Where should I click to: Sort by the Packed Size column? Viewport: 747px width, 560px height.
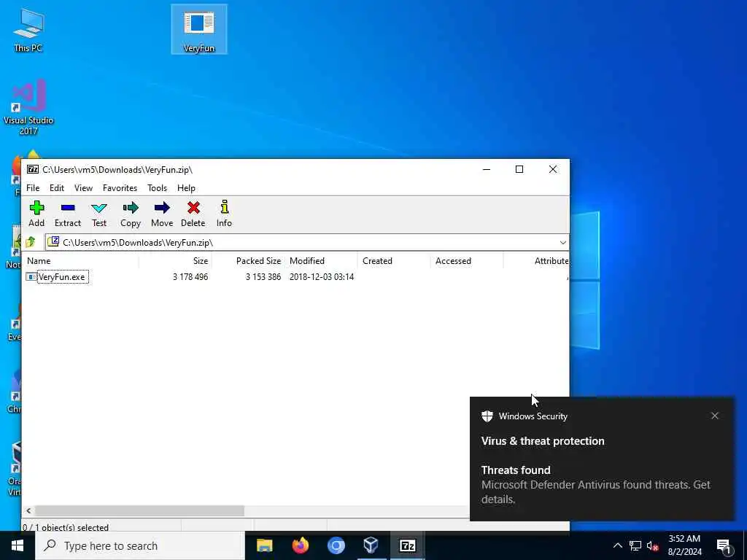(248, 261)
